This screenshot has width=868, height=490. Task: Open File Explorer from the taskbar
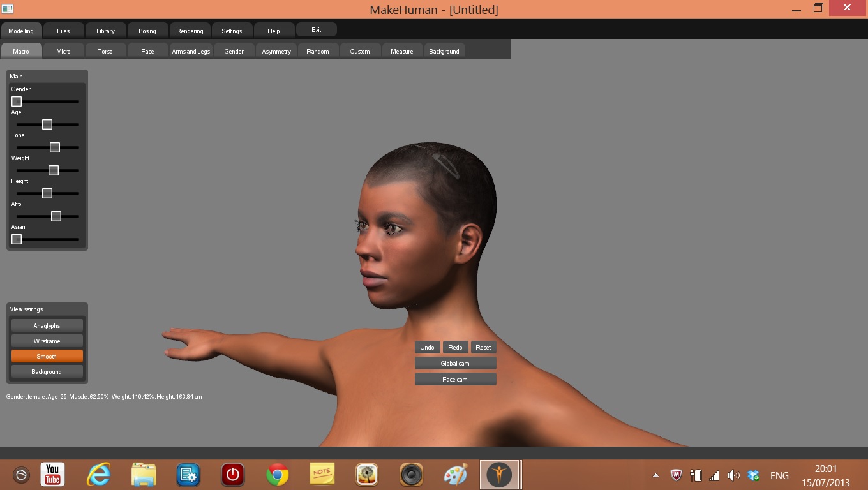(142, 474)
